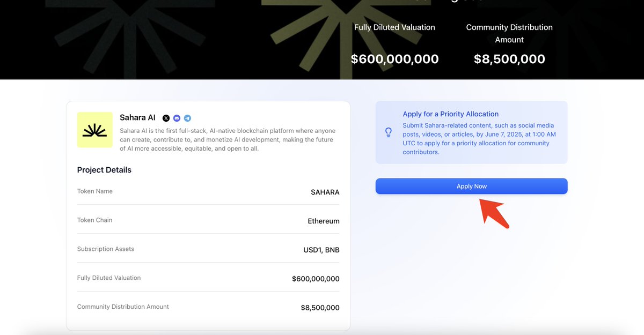This screenshot has height=335, width=644.
Task: Click the $8,500,000 amount in Project Details
Action: coord(320,308)
